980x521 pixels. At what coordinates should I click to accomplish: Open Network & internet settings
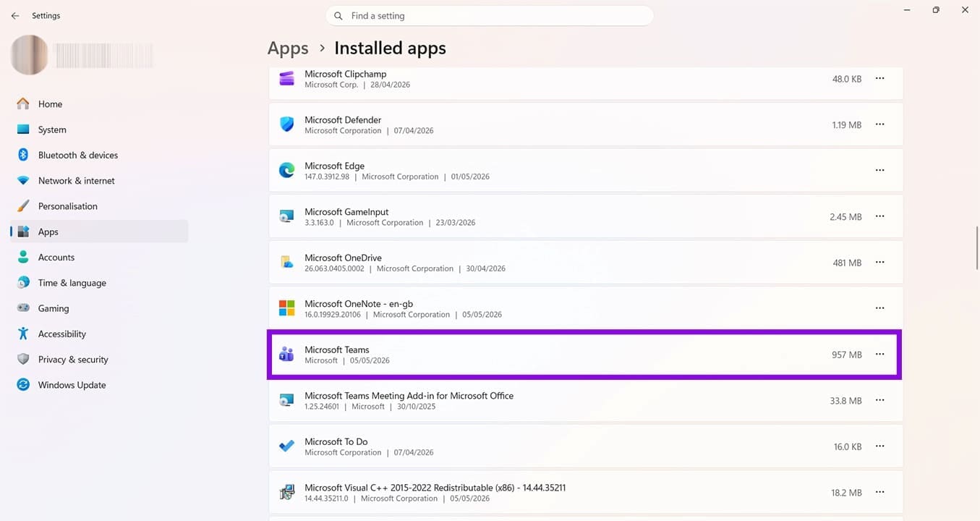coord(99,181)
